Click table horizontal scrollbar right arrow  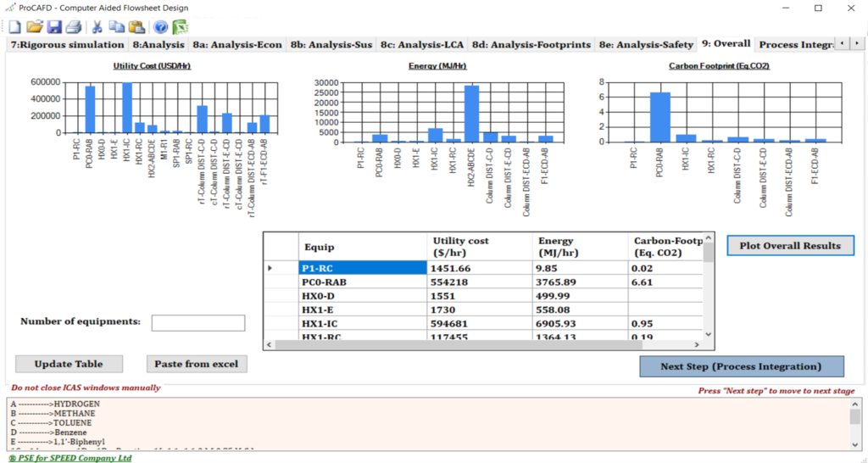[x=697, y=344]
